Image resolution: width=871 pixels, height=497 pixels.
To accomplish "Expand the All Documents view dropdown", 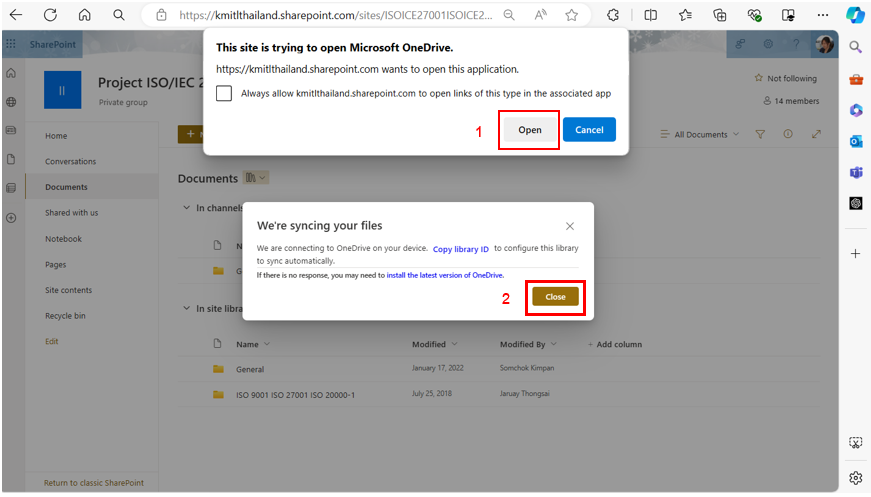I will (706, 134).
